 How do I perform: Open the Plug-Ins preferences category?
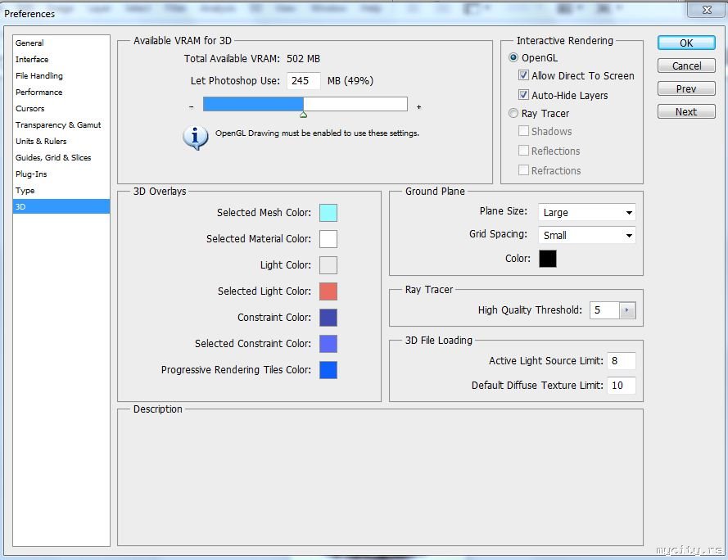(x=61, y=174)
